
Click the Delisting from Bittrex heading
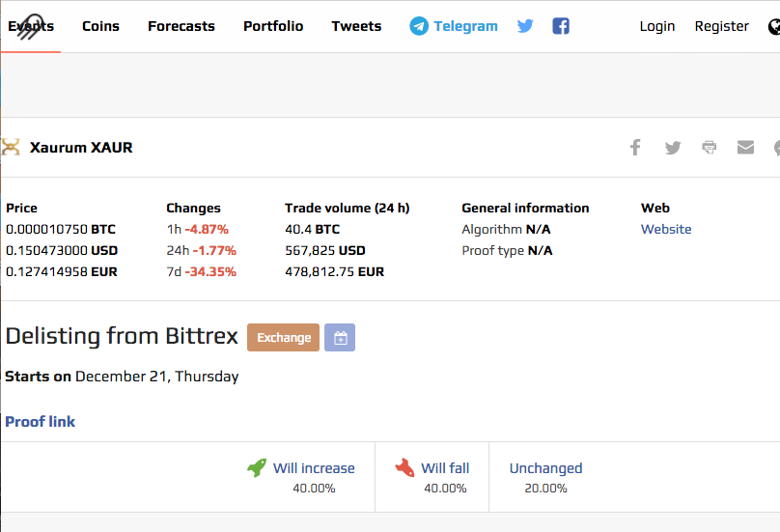click(122, 336)
